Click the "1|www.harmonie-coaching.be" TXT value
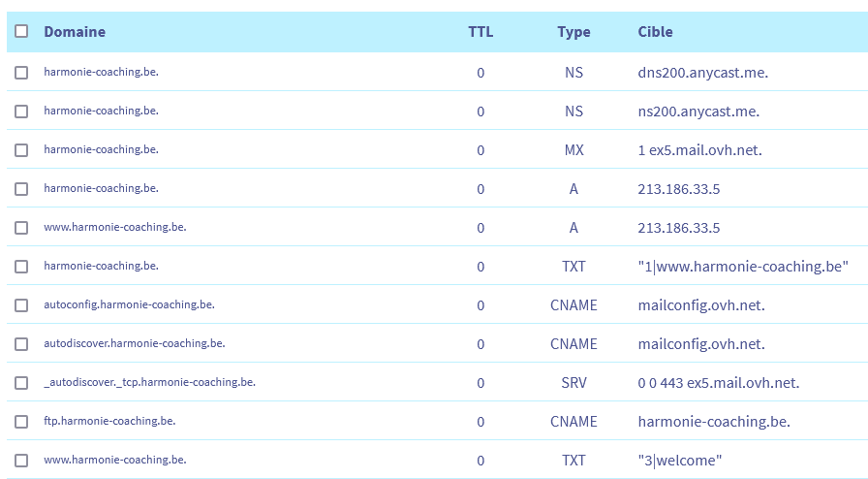This screenshot has height=479, width=868. 743,267
